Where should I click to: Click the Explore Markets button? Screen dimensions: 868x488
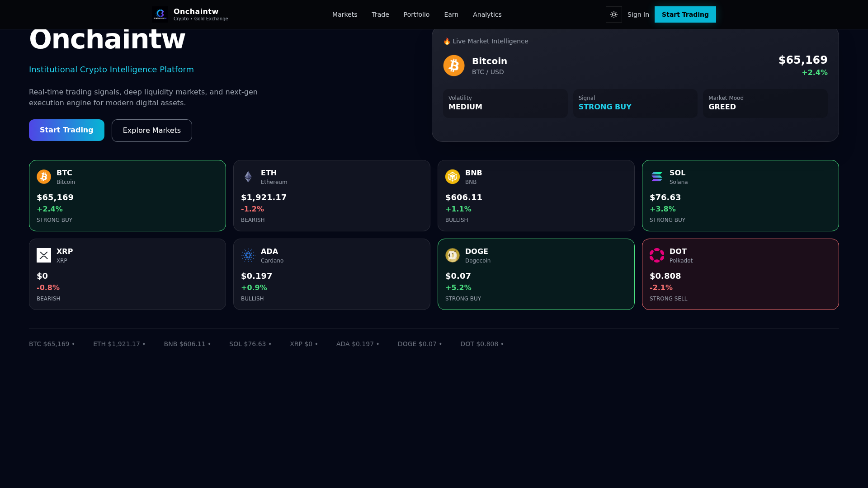[152, 131]
